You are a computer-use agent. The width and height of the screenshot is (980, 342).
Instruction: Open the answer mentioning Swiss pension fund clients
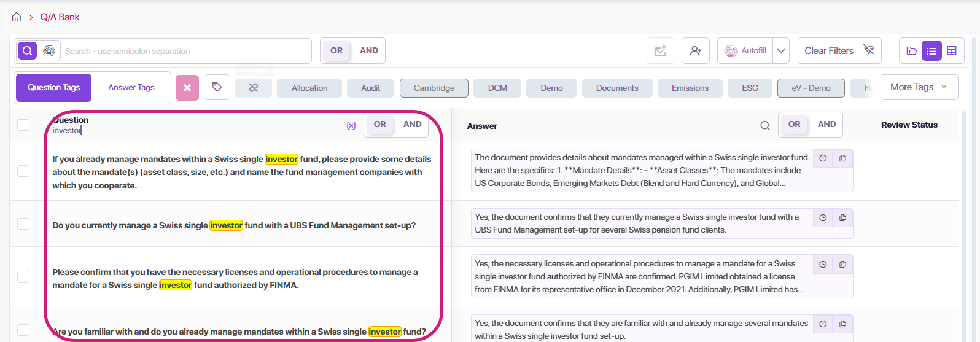click(x=637, y=223)
